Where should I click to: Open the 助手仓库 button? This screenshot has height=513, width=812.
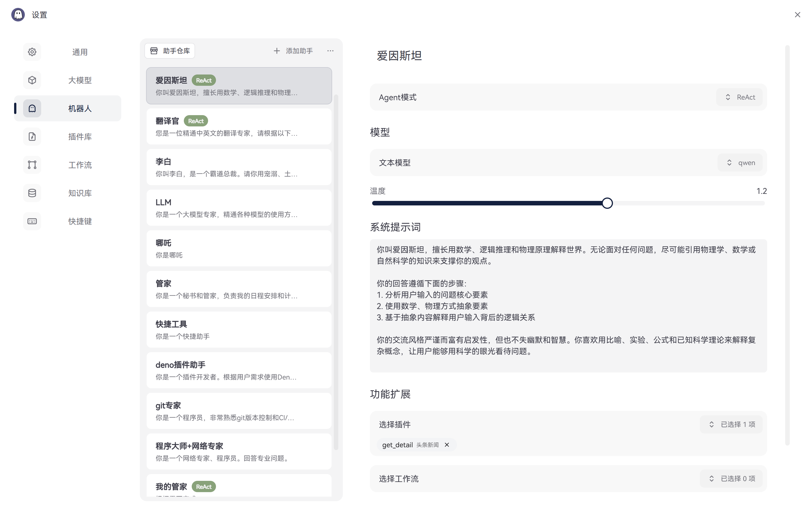(x=170, y=51)
